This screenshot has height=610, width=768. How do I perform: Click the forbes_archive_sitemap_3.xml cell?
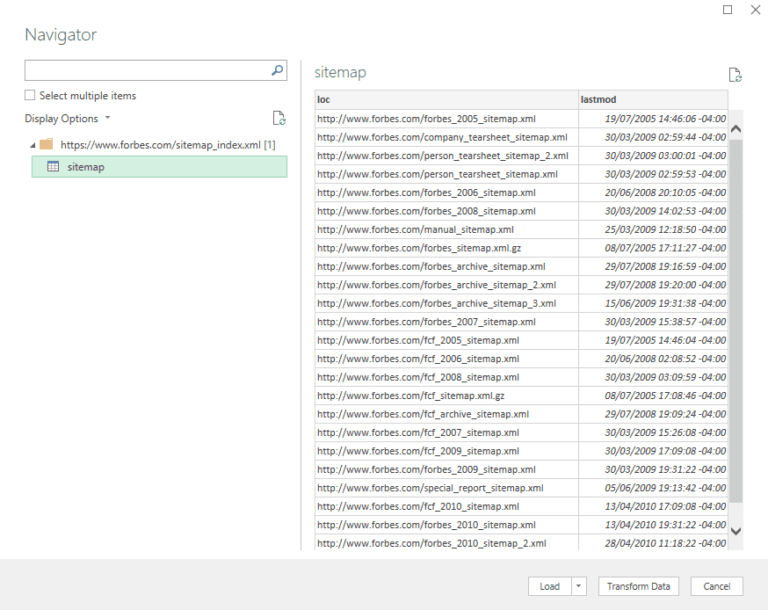[446, 303]
